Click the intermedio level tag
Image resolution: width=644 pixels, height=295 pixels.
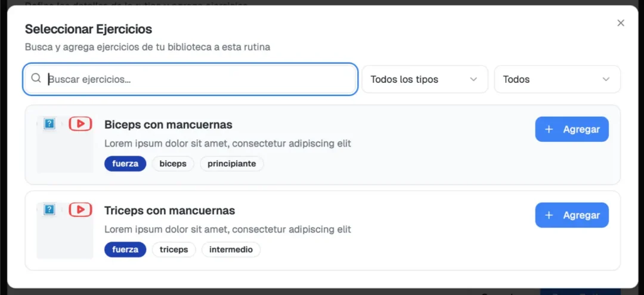231,250
